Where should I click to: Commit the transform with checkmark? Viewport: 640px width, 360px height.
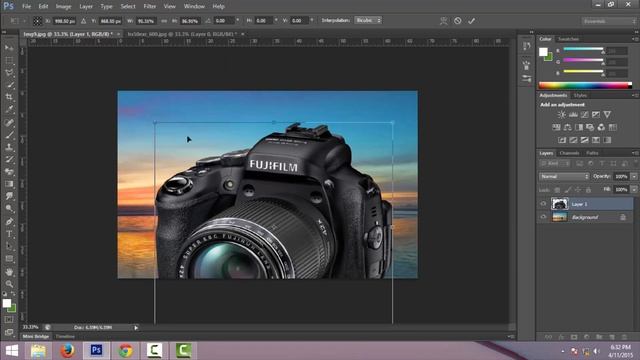tap(471, 21)
